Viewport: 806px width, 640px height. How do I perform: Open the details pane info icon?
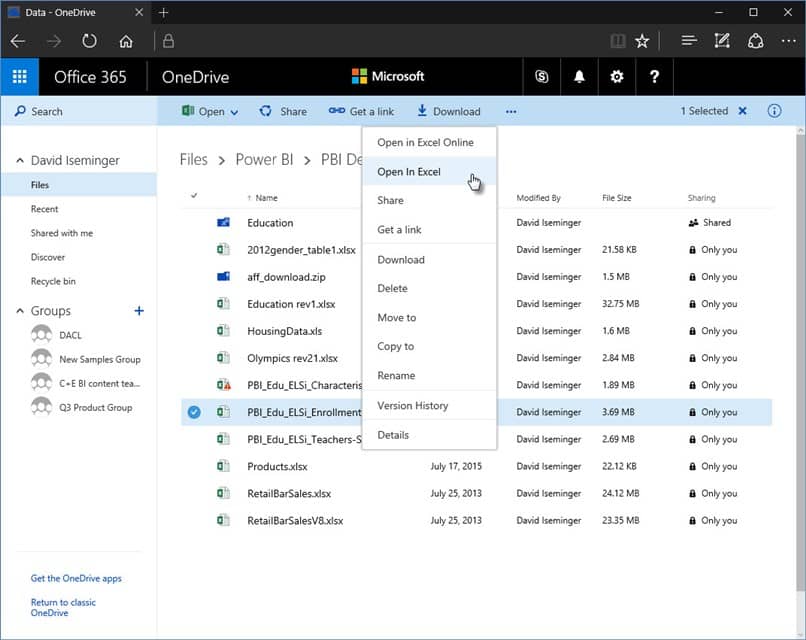(774, 111)
